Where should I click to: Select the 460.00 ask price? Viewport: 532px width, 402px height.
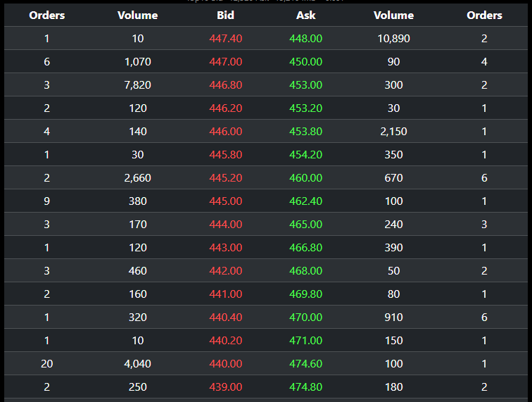[x=305, y=177]
